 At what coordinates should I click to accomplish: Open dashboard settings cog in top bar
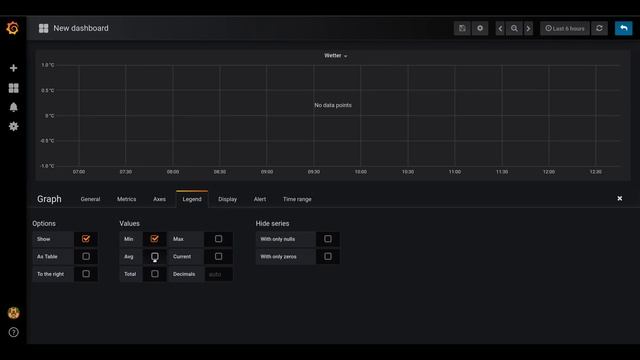480,28
